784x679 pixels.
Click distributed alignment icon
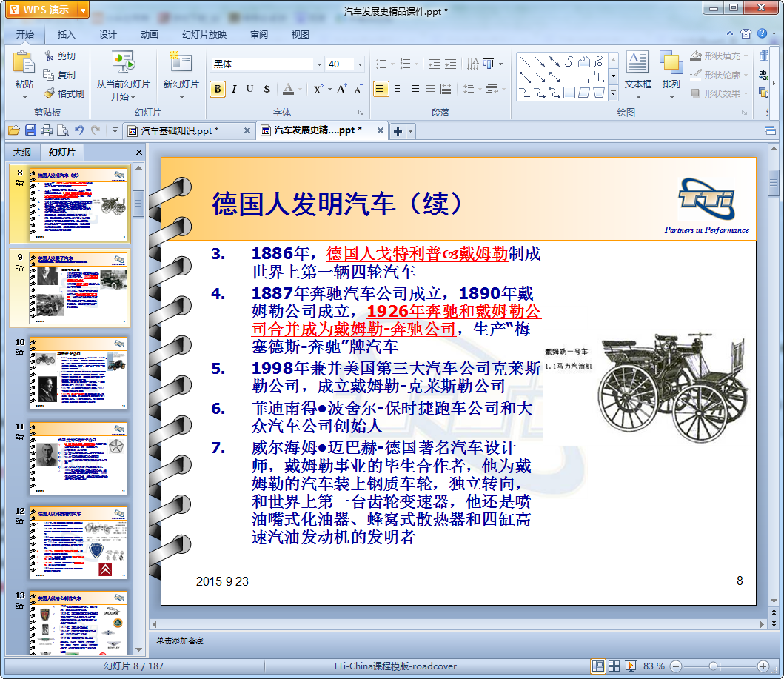(x=446, y=90)
